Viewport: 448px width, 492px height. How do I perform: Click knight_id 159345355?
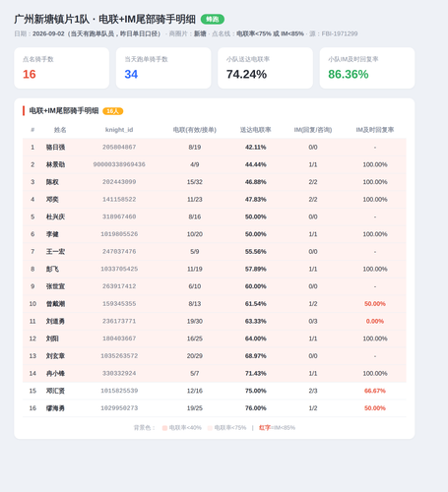pos(119,304)
